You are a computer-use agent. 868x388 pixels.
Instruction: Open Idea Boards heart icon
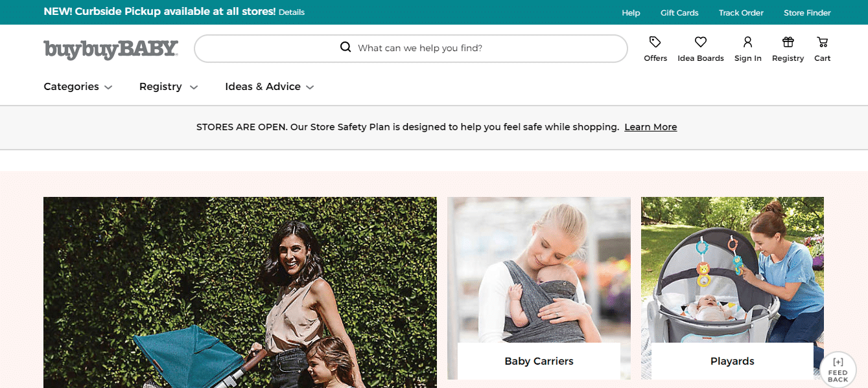(x=700, y=43)
